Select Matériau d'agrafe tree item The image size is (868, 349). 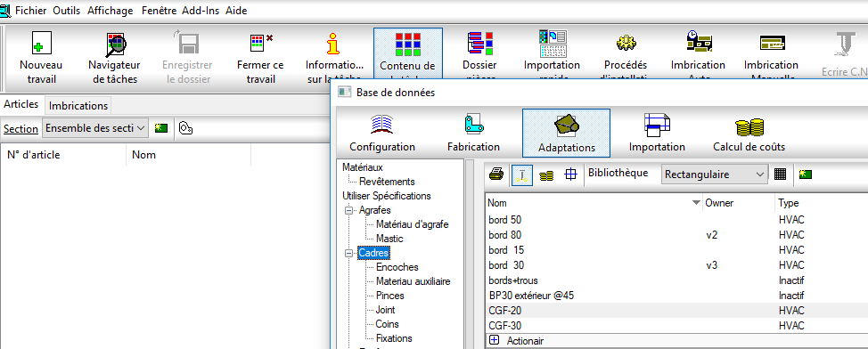[x=413, y=224]
